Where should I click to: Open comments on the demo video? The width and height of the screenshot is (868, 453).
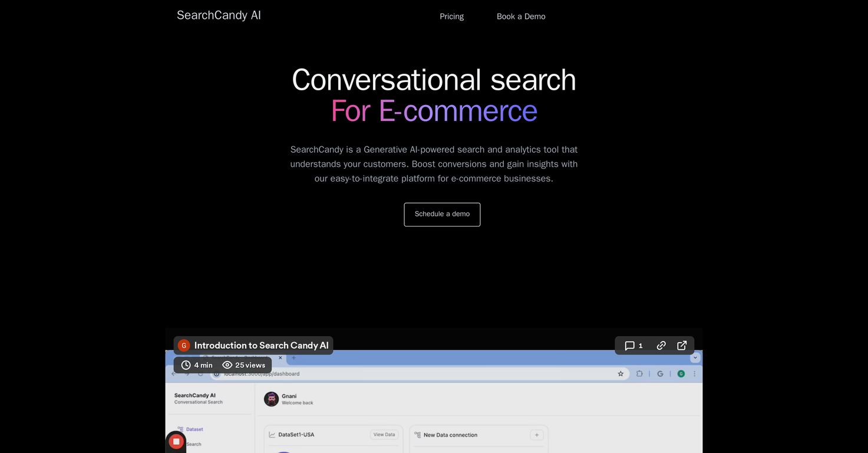pyautogui.click(x=631, y=346)
